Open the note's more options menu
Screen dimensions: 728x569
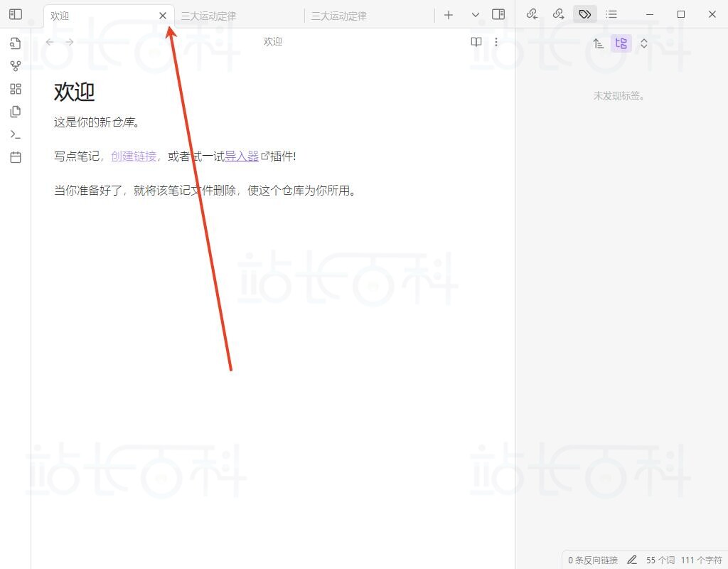tap(496, 42)
